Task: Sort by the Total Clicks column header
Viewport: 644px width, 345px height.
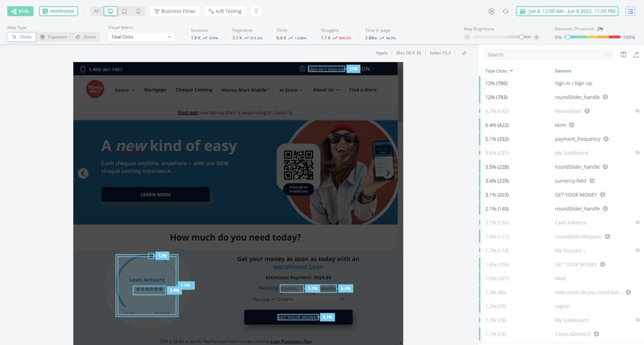Action: coord(499,71)
